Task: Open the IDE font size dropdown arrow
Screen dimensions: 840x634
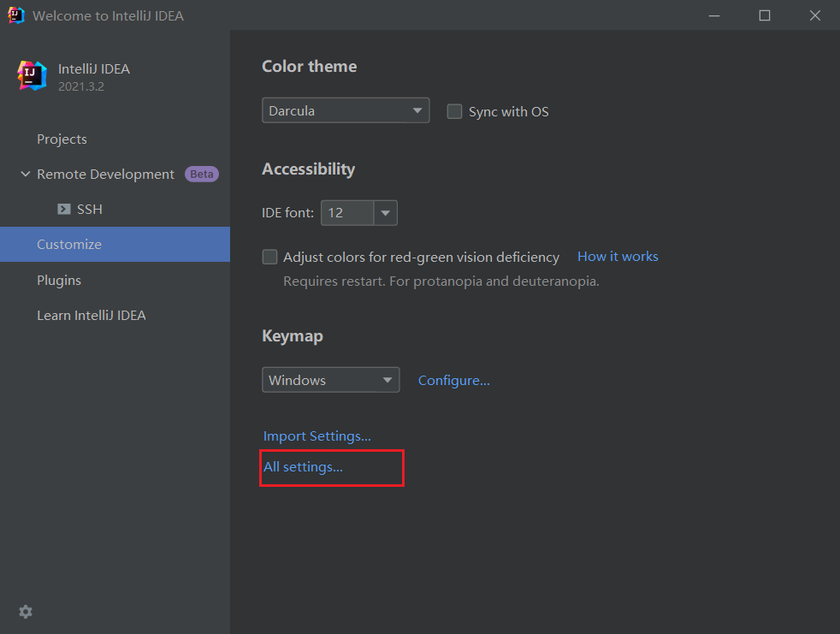Action: pos(385,213)
